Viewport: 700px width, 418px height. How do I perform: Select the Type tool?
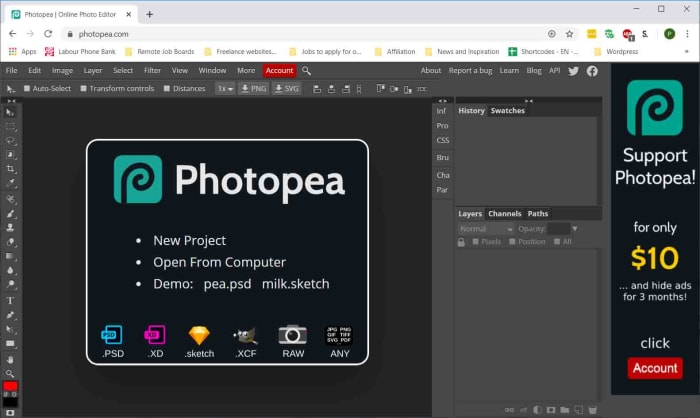(10, 300)
